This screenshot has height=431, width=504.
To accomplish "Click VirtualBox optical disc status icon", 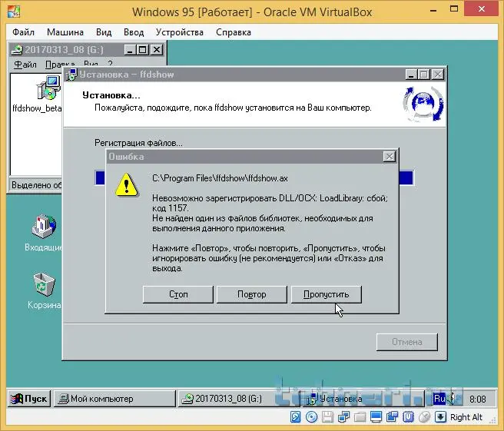I will click(311, 417).
